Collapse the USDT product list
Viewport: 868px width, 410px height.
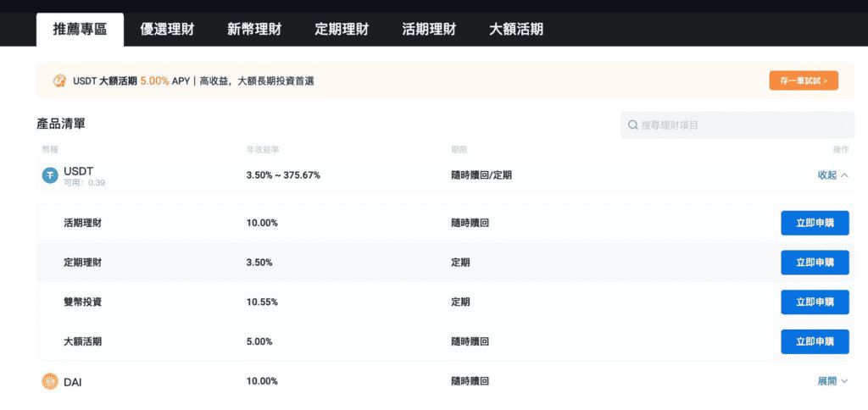click(832, 175)
